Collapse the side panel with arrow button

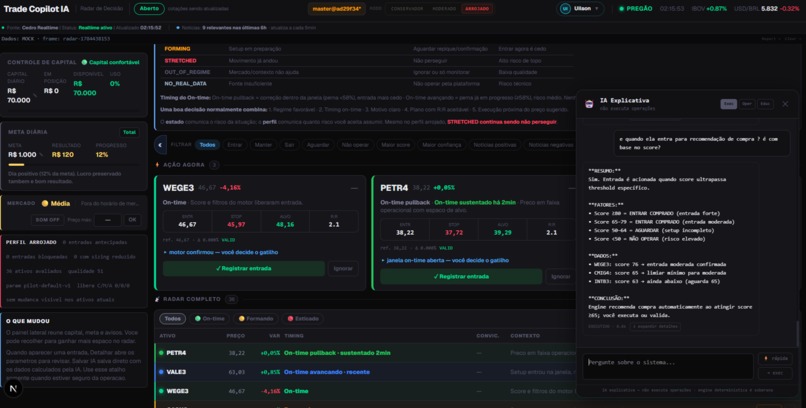pyautogui.click(x=160, y=145)
